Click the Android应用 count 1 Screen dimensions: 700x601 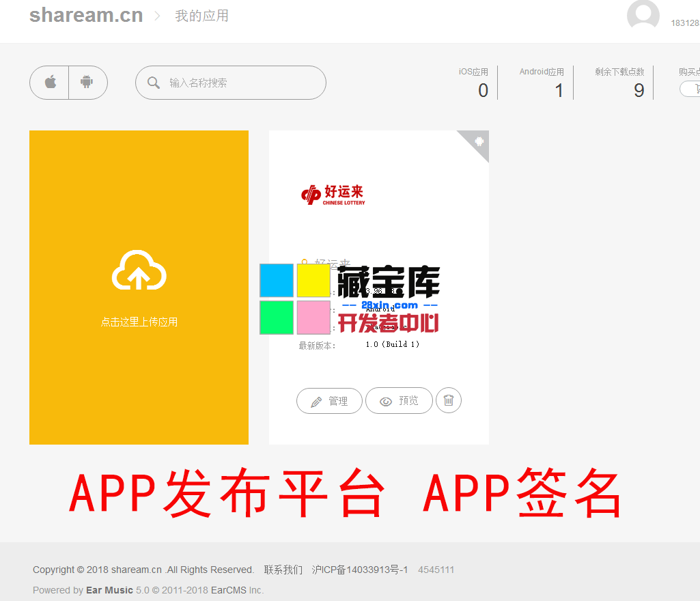(559, 91)
